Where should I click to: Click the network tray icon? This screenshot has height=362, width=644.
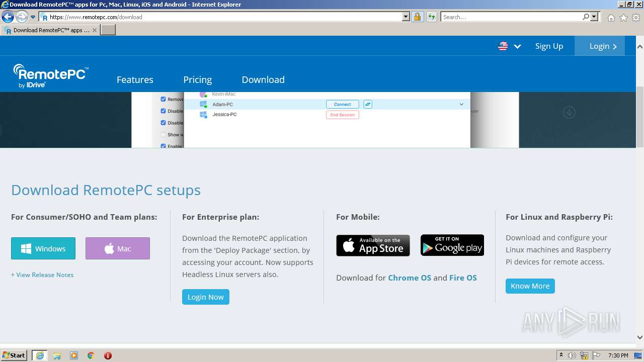584,355
